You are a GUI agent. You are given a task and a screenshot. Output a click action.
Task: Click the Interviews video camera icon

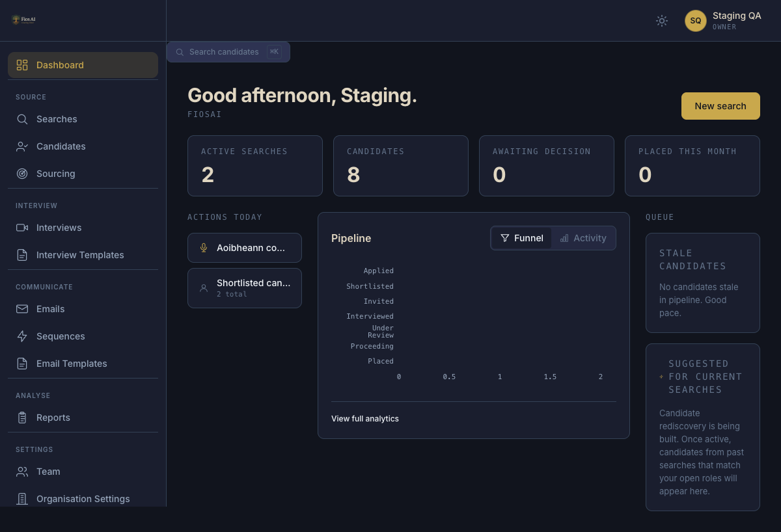[22, 228]
